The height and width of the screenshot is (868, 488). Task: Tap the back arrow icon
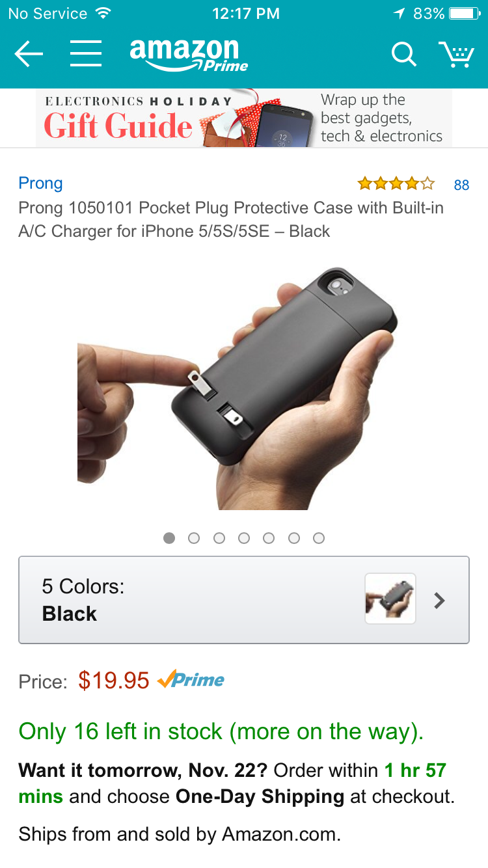[x=29, y=54]
